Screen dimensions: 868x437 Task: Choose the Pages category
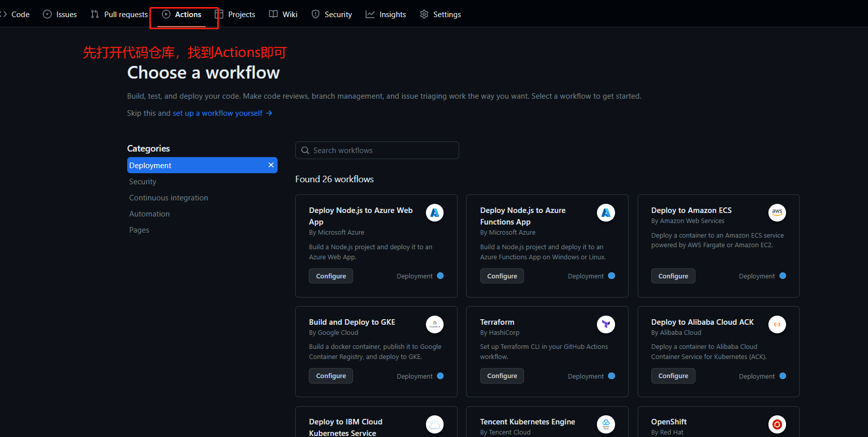(139, 230)
